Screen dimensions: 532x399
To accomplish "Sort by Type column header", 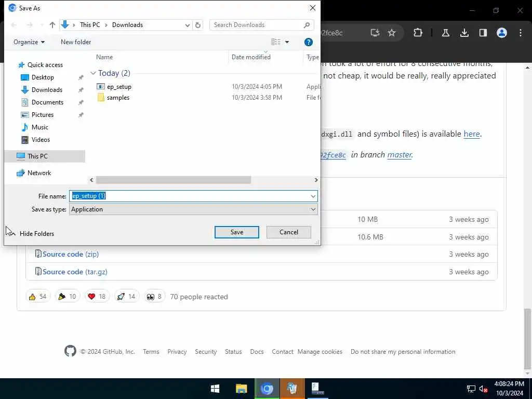I will [x=312, y=57].
